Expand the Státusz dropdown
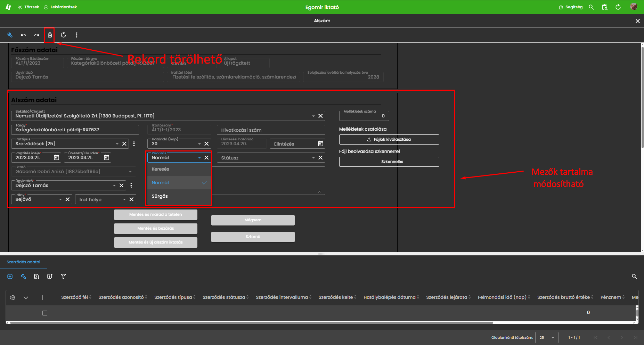644x345 pixels. (x=313, y=158)
